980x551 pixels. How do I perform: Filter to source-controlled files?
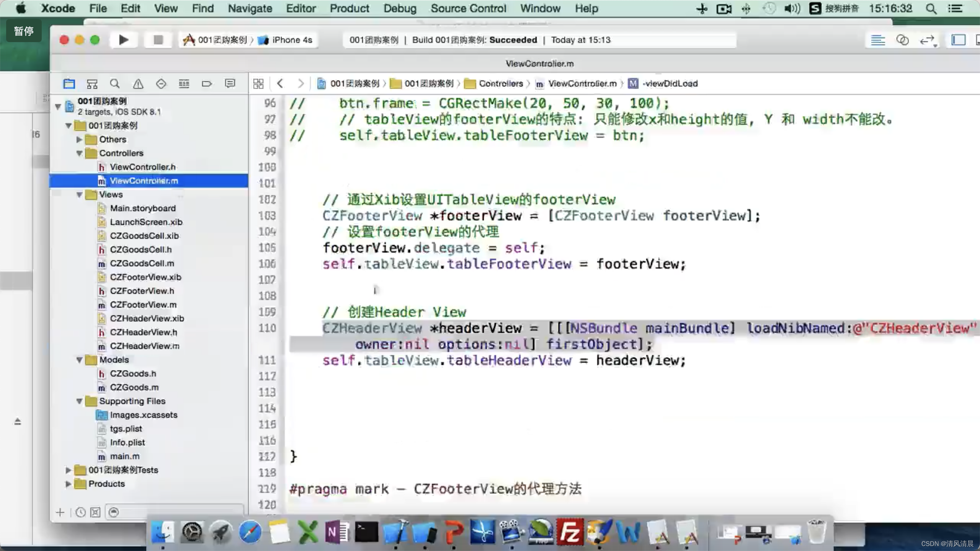95,512
